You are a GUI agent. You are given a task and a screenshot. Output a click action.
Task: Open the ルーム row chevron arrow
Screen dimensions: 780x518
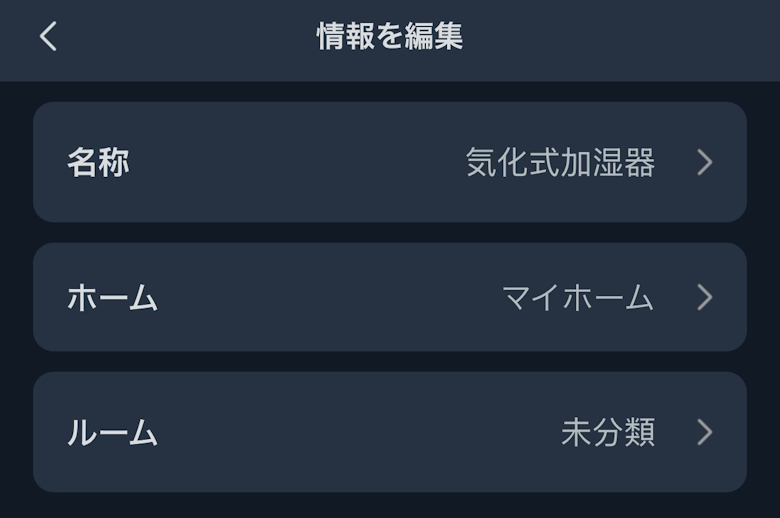pyautogui.click(x=705, y=432)
